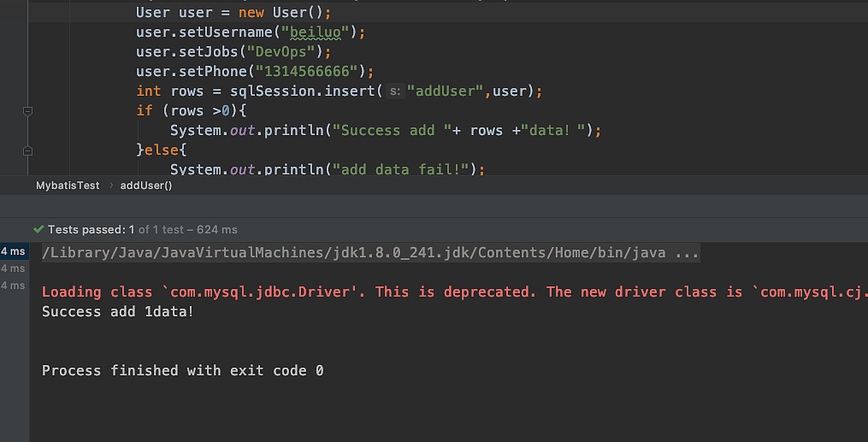This screenshot has height=442, width=868.
Task: Collapse the fold marker beside the if statement
Action: point(27,111)
